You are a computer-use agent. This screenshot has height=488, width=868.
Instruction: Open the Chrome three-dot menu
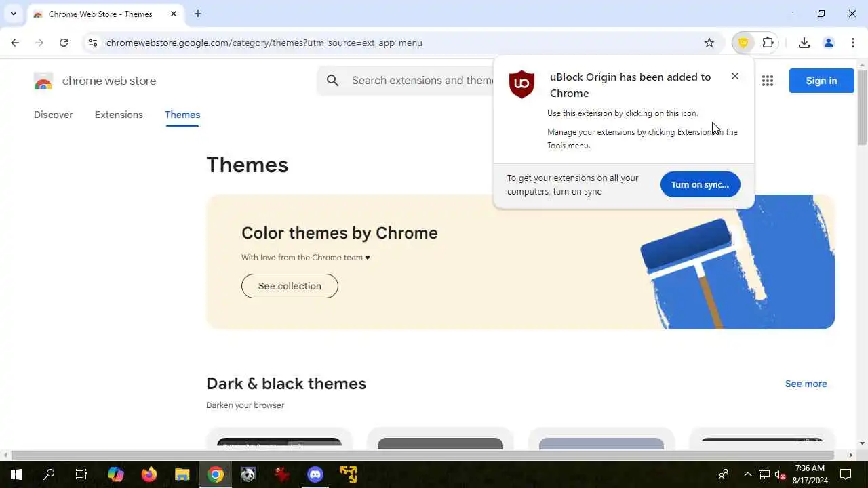pyautogui.click(x=853, y=43)
